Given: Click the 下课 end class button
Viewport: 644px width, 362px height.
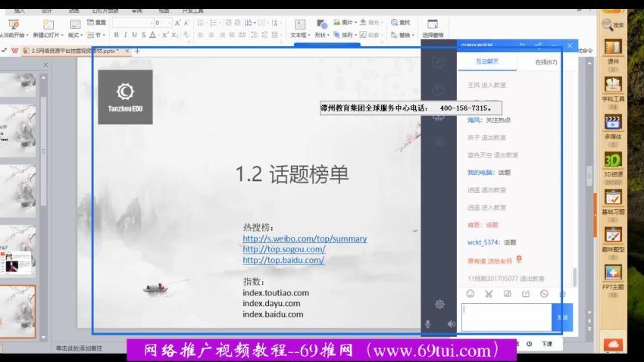Looking at the screenshot, I should point(547,344).
